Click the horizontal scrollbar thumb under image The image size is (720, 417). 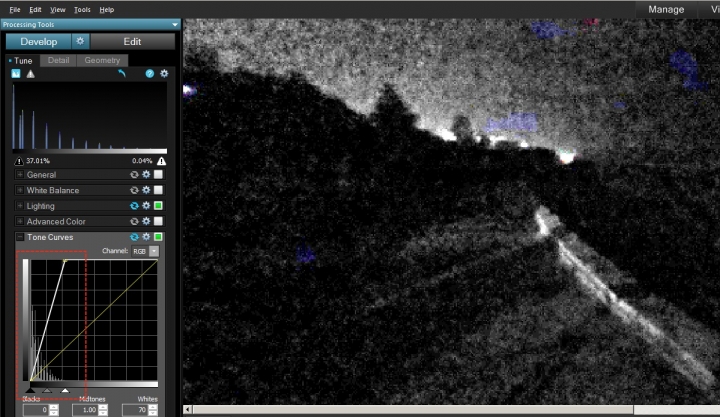(x=412, y=409)
